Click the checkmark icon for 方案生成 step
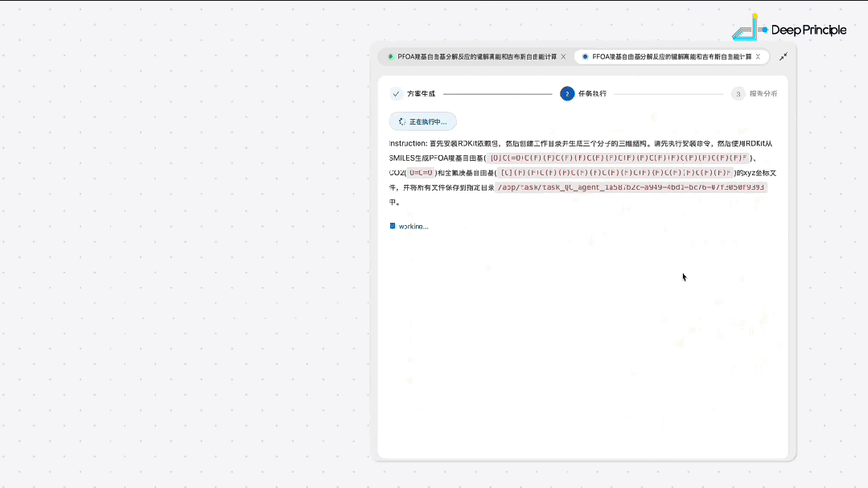The height and width of the screenshot is (488, 868). pyautogui.click(x=396, y=93)
